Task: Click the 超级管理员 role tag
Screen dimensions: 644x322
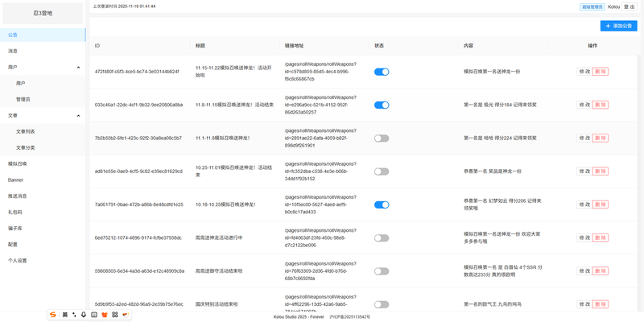Action: (x=592, y=6)
